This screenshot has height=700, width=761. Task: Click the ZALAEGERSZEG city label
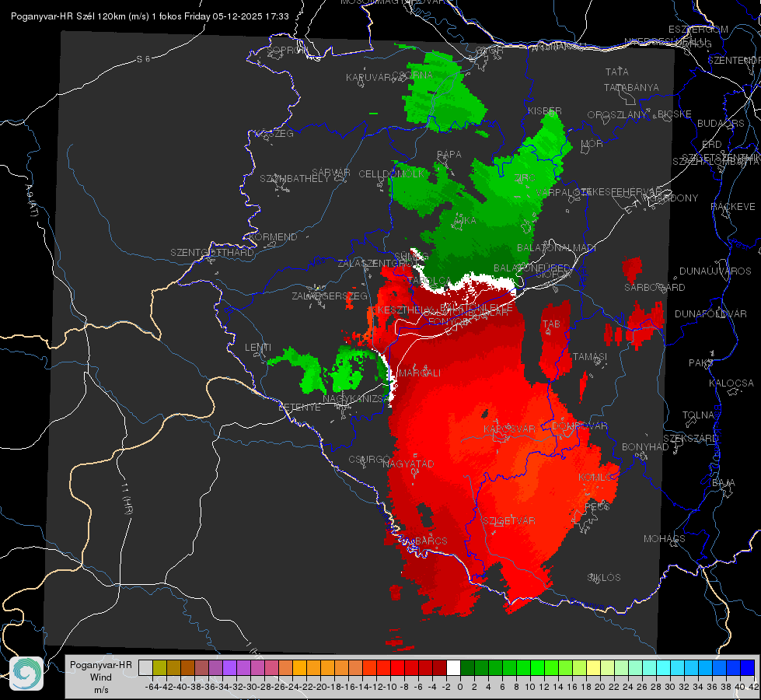(x=330, y=296)
